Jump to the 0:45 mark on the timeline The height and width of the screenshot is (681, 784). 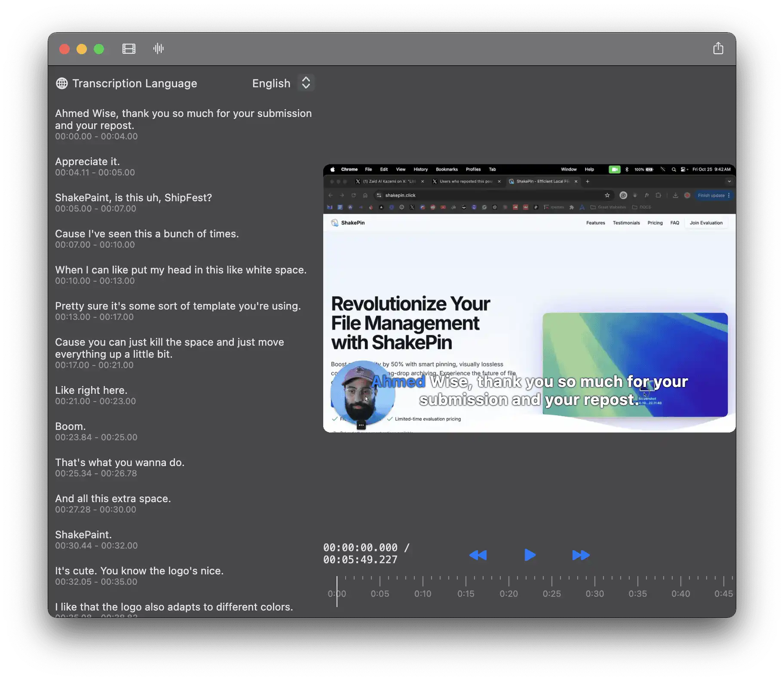click(x=724, y=593)
